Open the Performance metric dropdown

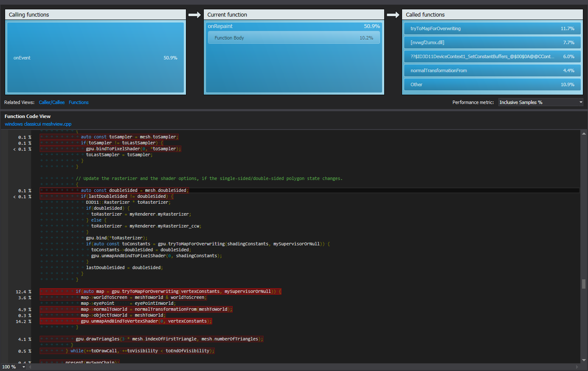(540, 102)
